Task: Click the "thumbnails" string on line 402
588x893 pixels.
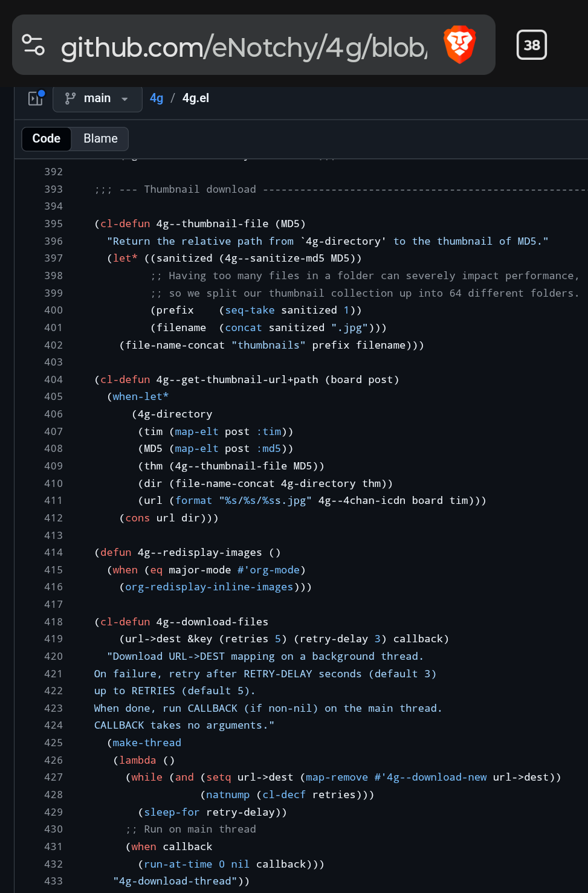Action: 268,345
